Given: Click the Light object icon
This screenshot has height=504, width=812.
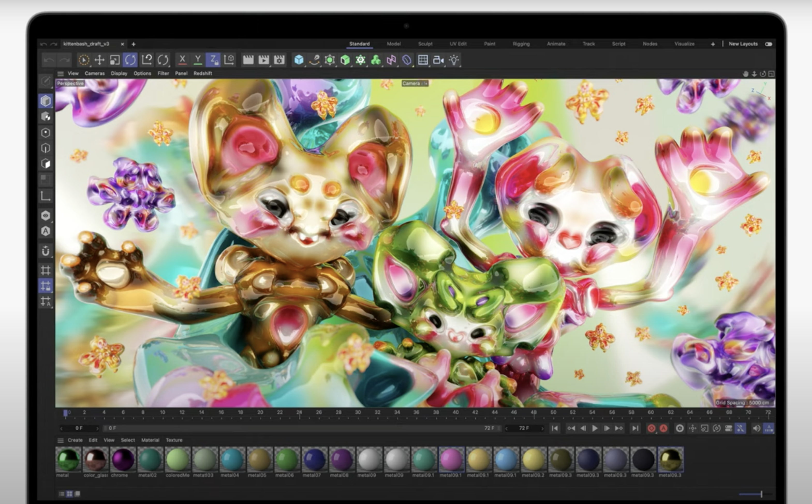Looking at the screenshot, I should tap(454, 60).
